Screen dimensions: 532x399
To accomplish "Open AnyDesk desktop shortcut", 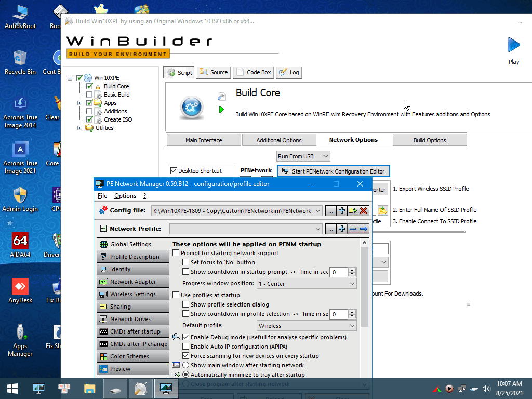I will (20, 290).
